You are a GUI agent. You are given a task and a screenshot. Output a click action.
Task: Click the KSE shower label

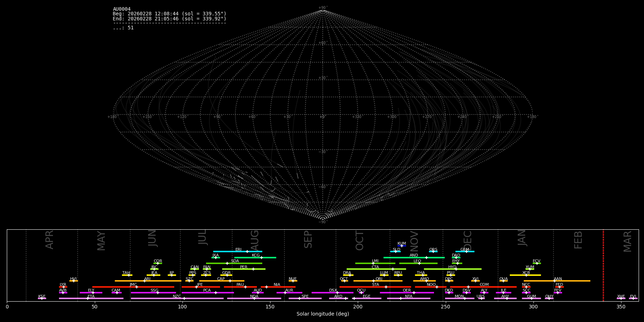(42, 297)
